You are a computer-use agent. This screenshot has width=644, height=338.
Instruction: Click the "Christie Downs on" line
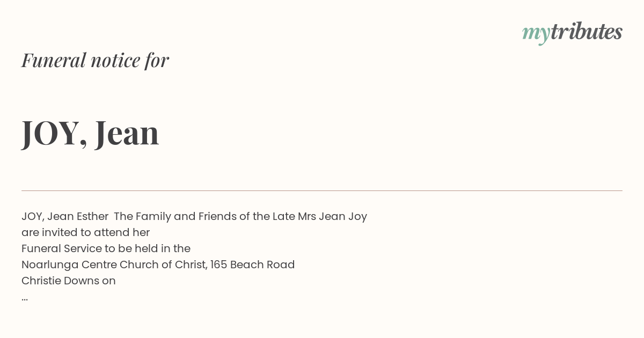click(69, 281)
